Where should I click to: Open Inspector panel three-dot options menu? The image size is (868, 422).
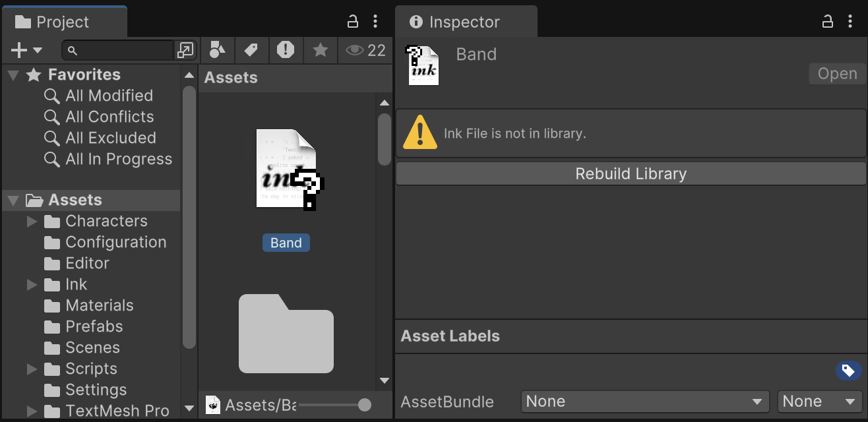[x=850, y=22]
